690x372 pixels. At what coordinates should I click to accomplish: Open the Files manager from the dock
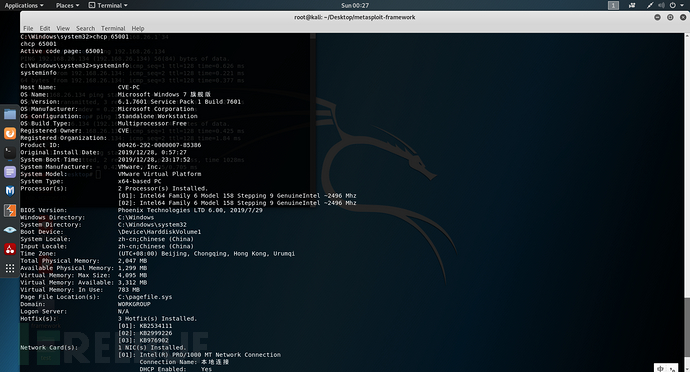10,114
